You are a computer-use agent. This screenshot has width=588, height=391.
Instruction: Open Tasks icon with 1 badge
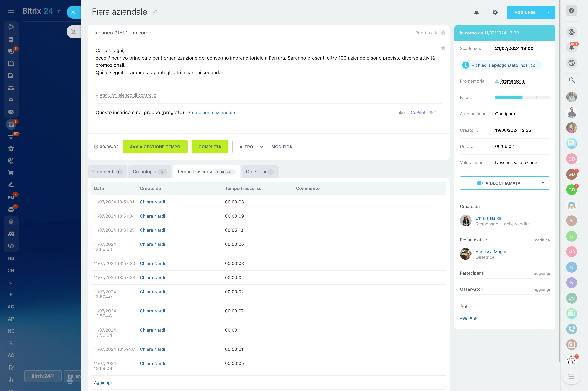point(11,124)
